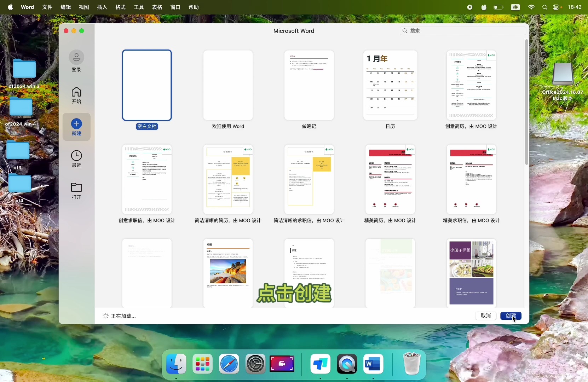Pick the 做笔记 note-taking template
This screenshot has width=588, height=382.
tap(309, 85)
